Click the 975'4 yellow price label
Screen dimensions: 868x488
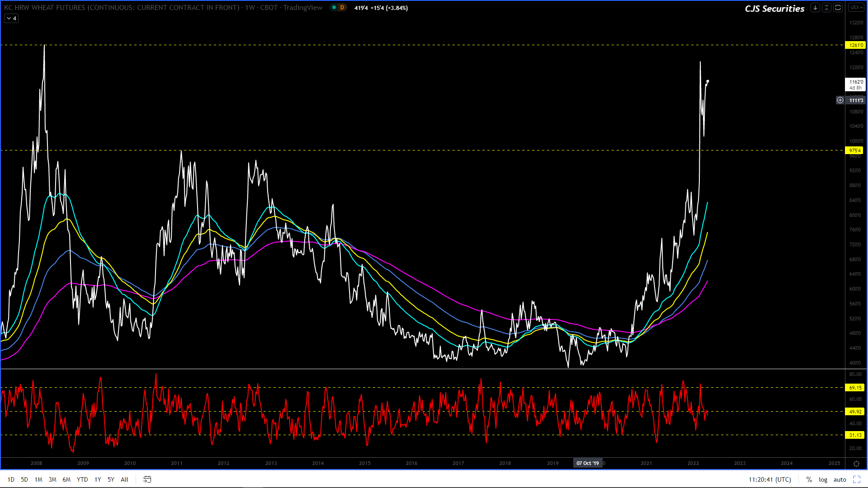tap(854, 150)
